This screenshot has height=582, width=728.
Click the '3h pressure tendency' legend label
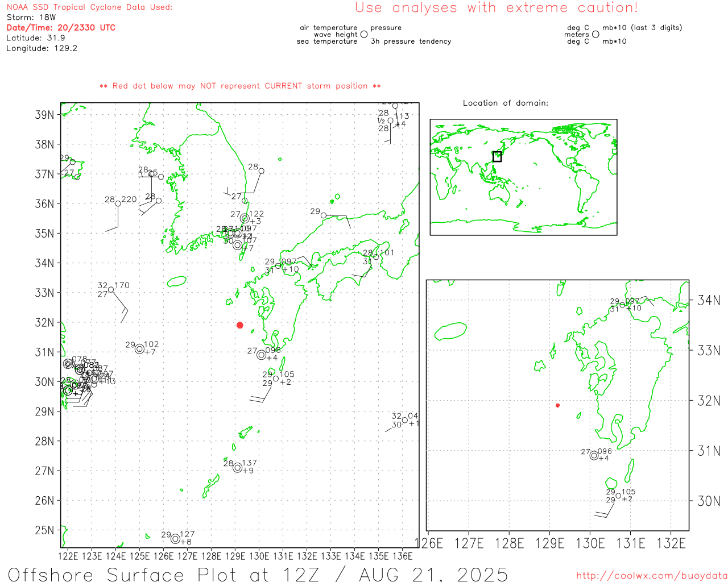[x=411, y=41]
